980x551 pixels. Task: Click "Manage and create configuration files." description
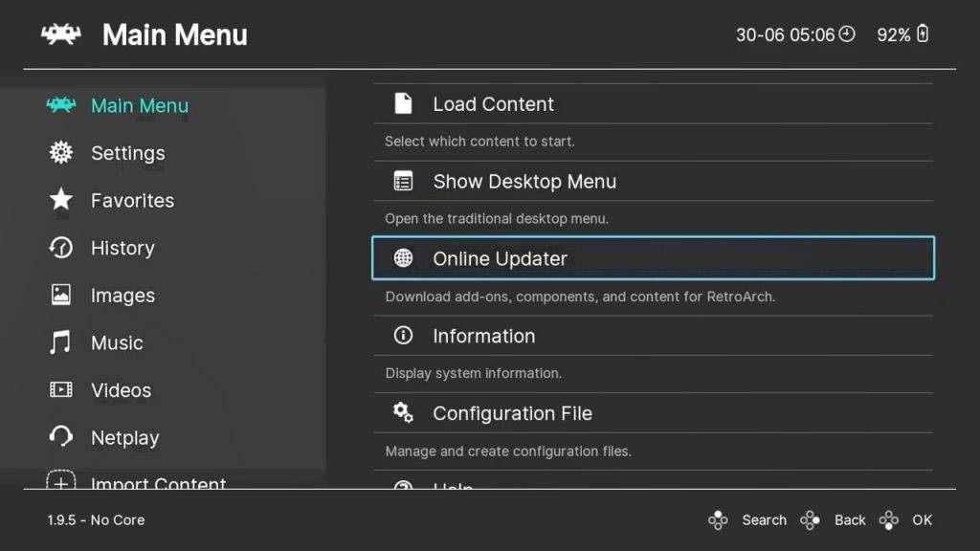point(508,452)
